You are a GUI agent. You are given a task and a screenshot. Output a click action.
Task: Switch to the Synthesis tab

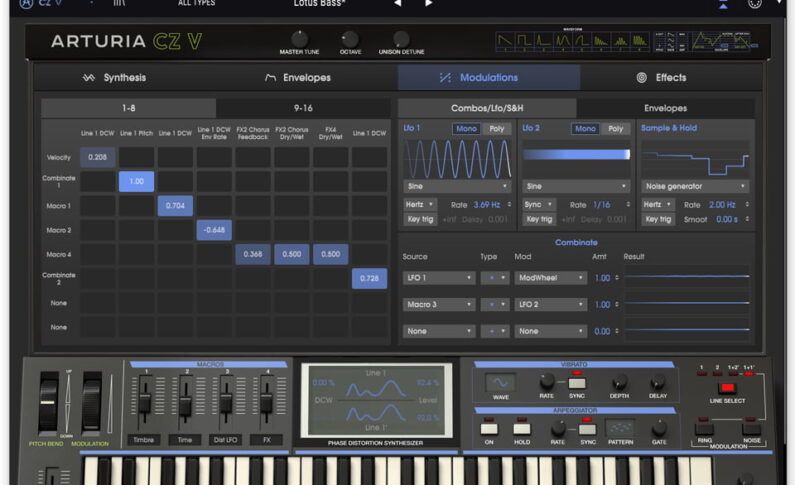coord(115,78)
